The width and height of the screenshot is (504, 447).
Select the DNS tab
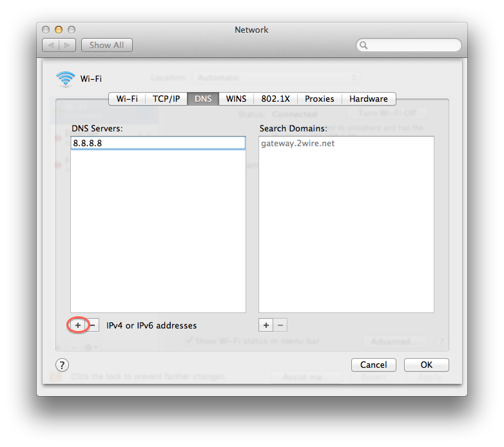pos(203,99)
